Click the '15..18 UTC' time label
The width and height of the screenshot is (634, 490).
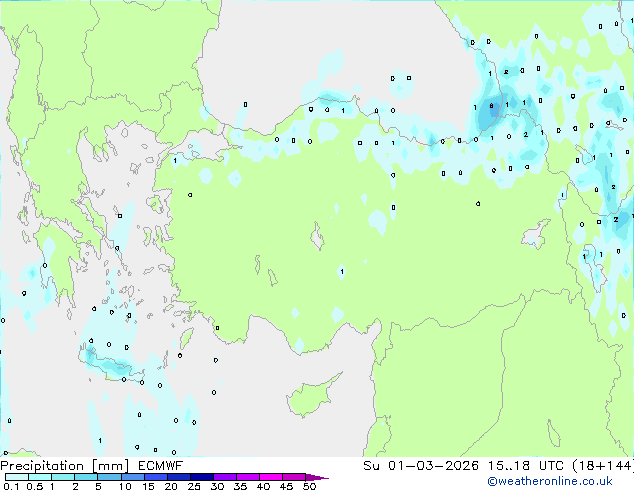point(525,466)
